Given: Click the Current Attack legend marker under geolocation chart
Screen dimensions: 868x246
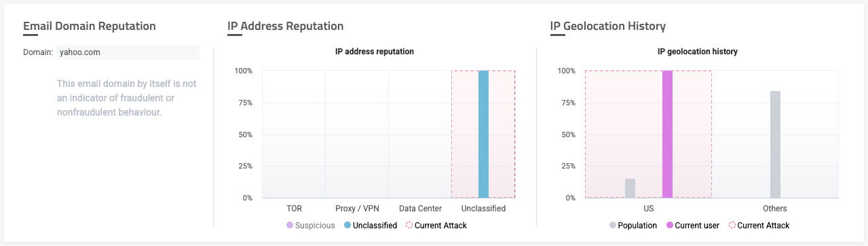Looking at the screenshot, I should [x=732, y=225].
